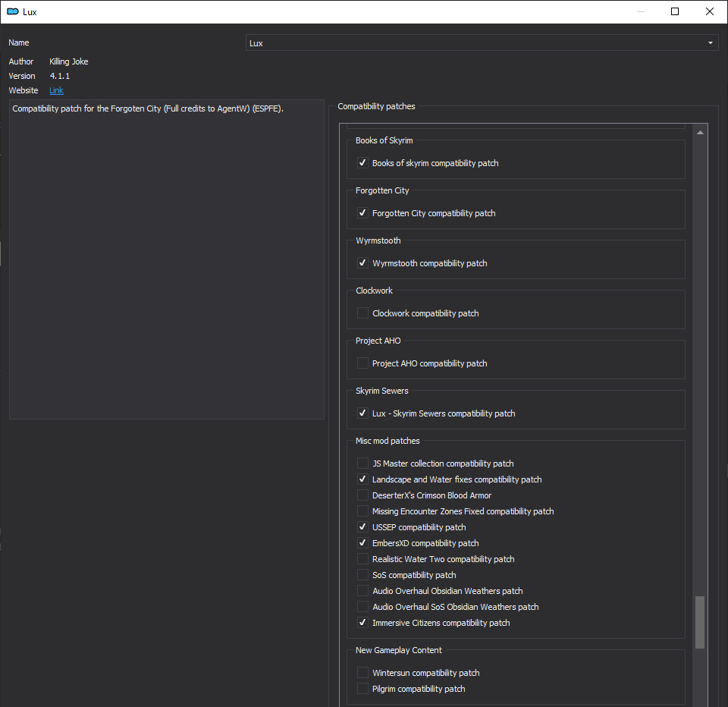Click the Books of Skyrim group label

[x=384, y=140]
